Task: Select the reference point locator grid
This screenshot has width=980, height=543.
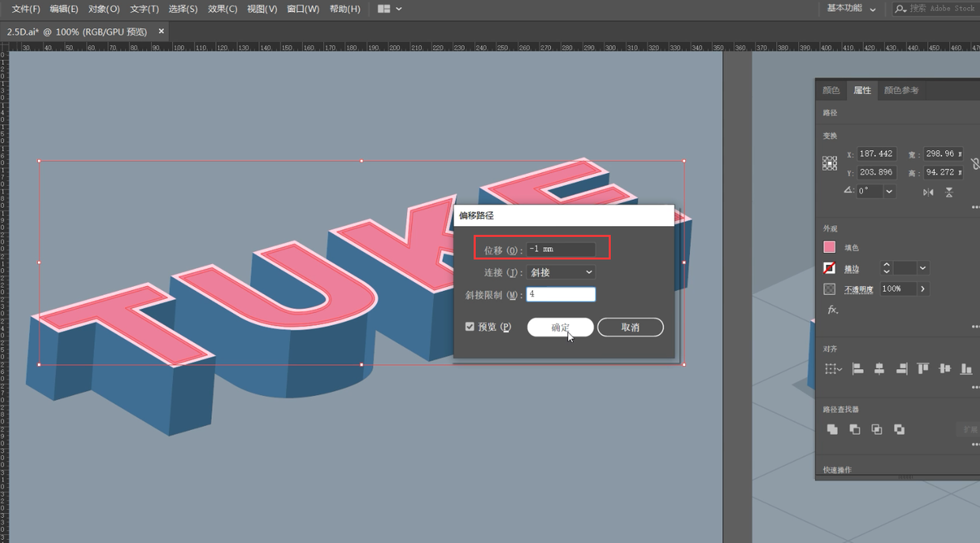Action: tap(829, 163)
